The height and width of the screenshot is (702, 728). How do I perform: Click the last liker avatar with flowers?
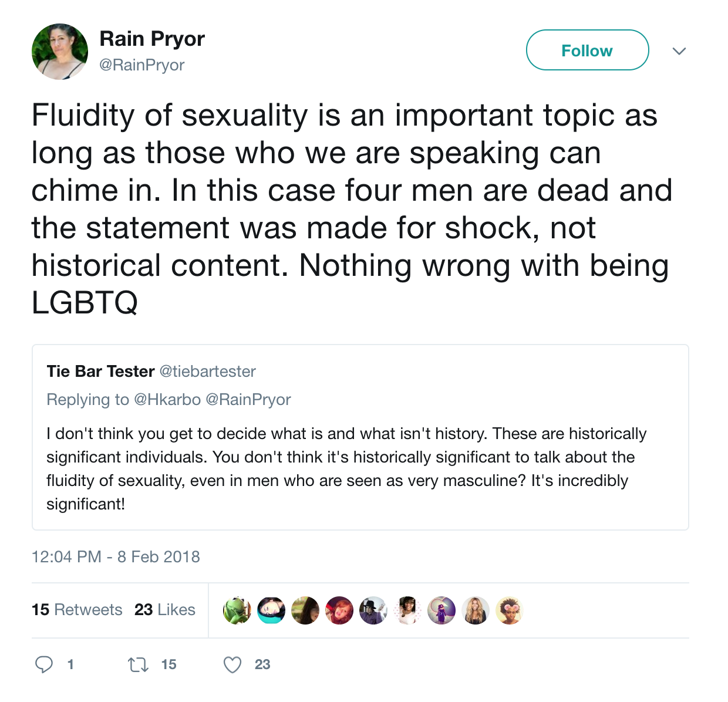[509, 610]
